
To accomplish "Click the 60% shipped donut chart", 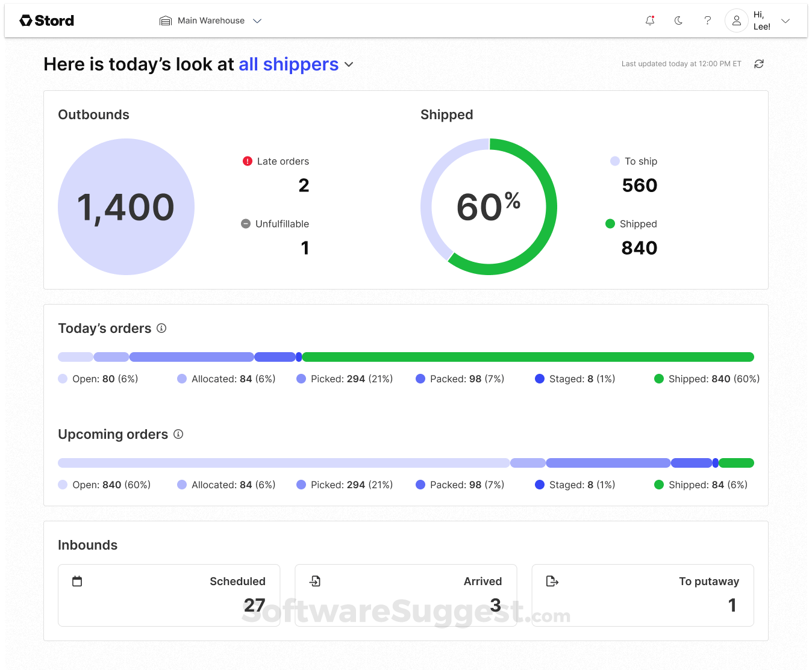I will [489, 206].
